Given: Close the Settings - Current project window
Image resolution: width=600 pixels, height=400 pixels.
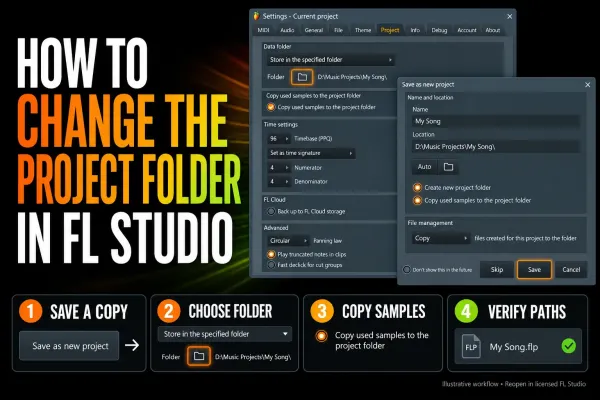Looking at the screenshot, I should pyautogui.click(x=509, y=16).
